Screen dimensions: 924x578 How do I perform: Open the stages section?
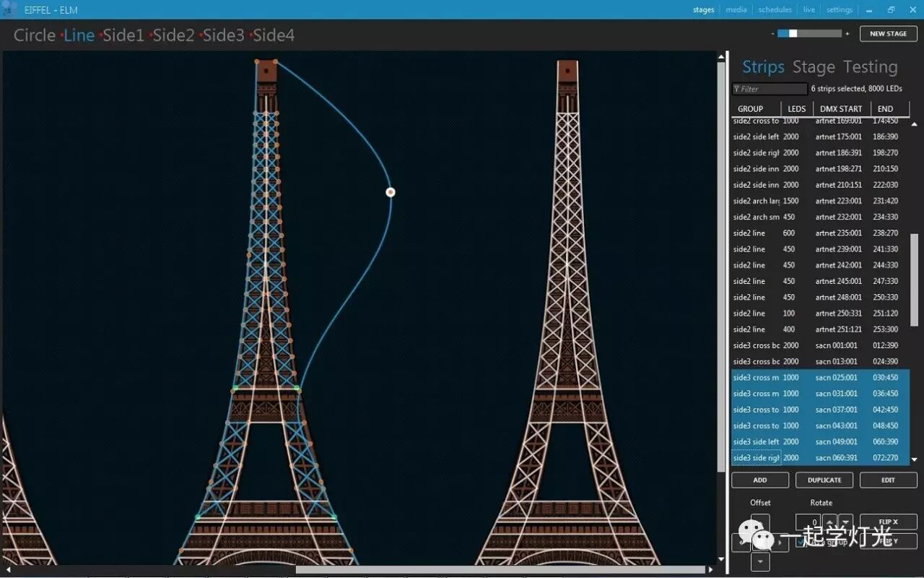pos(703,10)
